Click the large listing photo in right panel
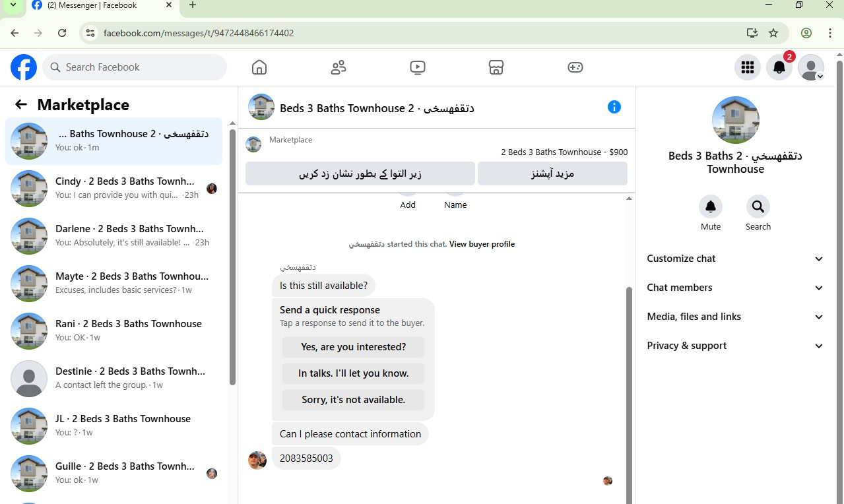The height and width of the screenshot is (504, 844). click(736, 120)
